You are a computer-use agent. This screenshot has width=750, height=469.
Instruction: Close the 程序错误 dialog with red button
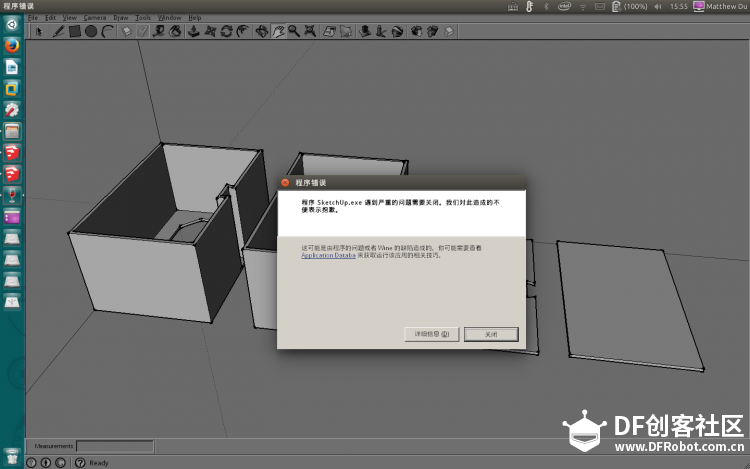(285, 183)
